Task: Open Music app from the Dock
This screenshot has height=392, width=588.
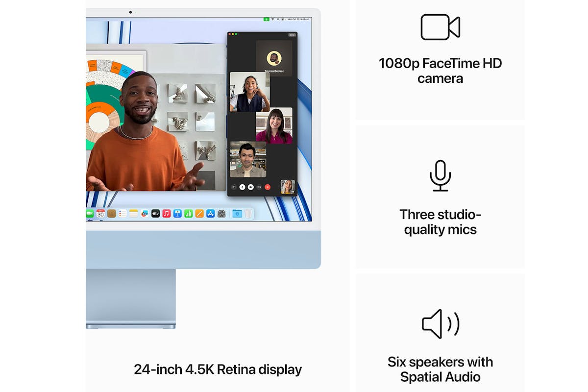Action: point(167,214)
